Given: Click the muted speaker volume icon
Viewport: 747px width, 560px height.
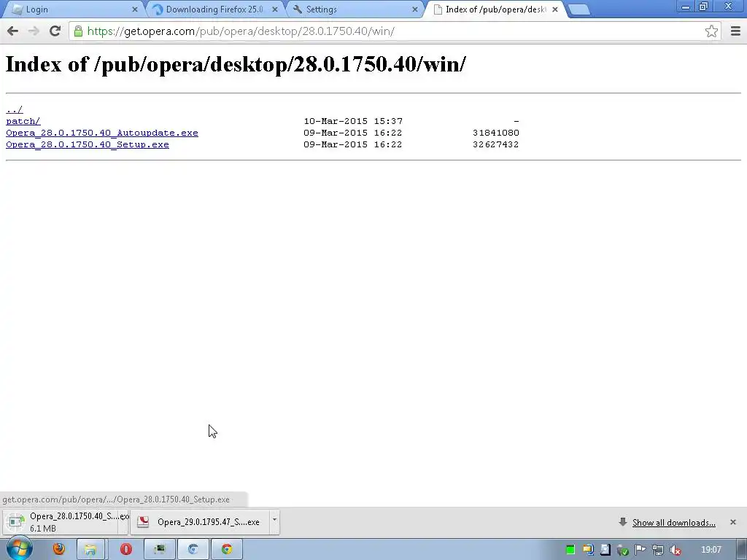Looking at the screenshot, I should pyautogui.click(x=675, y=551).
